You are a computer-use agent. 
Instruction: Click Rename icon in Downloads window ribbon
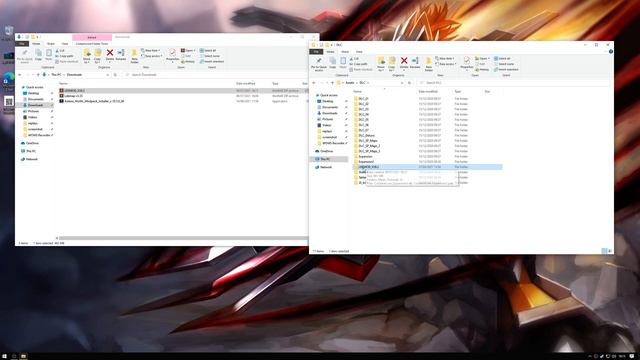click(121, 55)
